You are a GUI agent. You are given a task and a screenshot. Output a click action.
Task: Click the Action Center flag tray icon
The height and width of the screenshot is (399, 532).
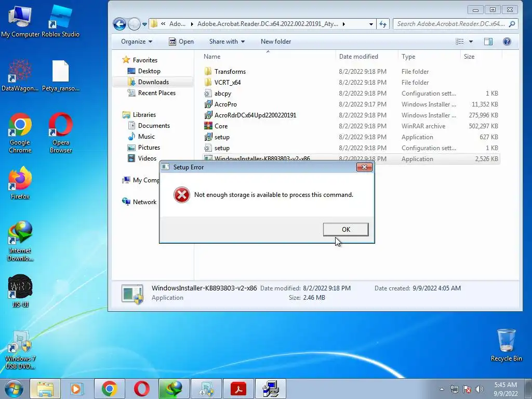[467, 389]
